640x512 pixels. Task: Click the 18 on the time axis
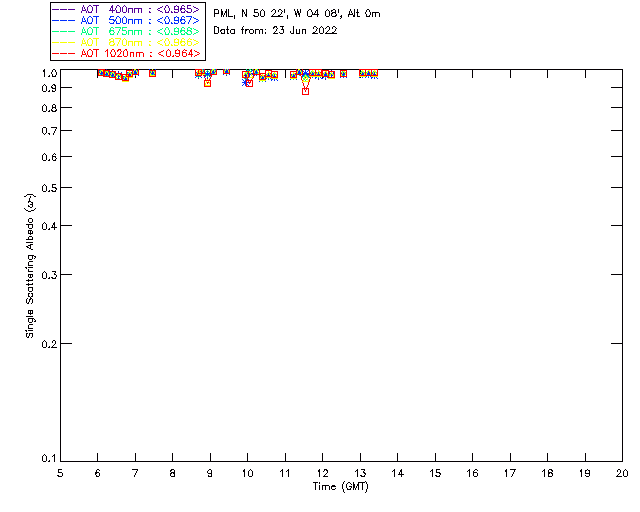pyautogui.click(x=547, y=473)
